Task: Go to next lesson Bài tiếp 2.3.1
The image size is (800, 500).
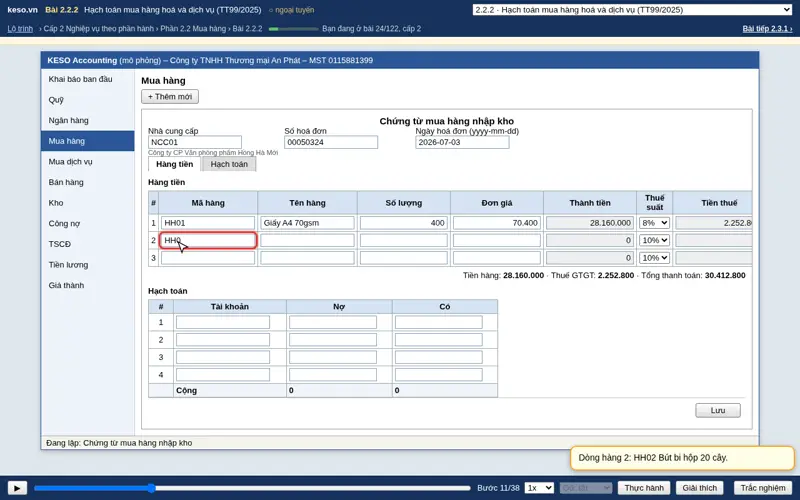Action: click(x=767, y=29)
